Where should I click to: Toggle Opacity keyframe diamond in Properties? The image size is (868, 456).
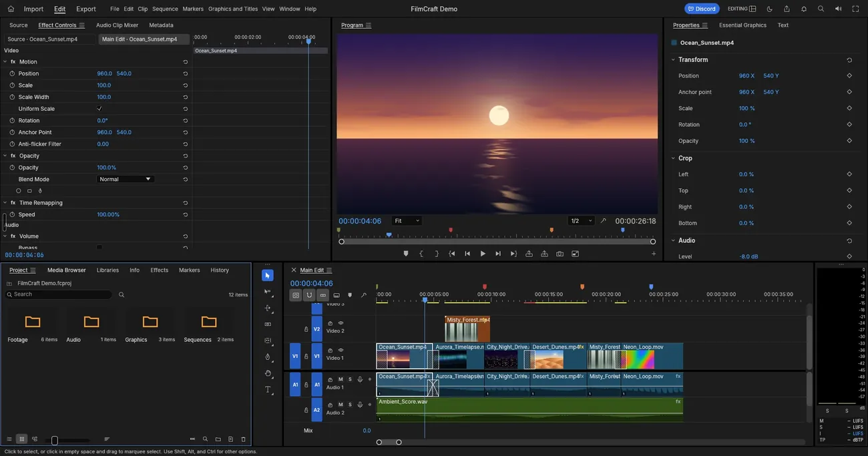click(849, 141)
